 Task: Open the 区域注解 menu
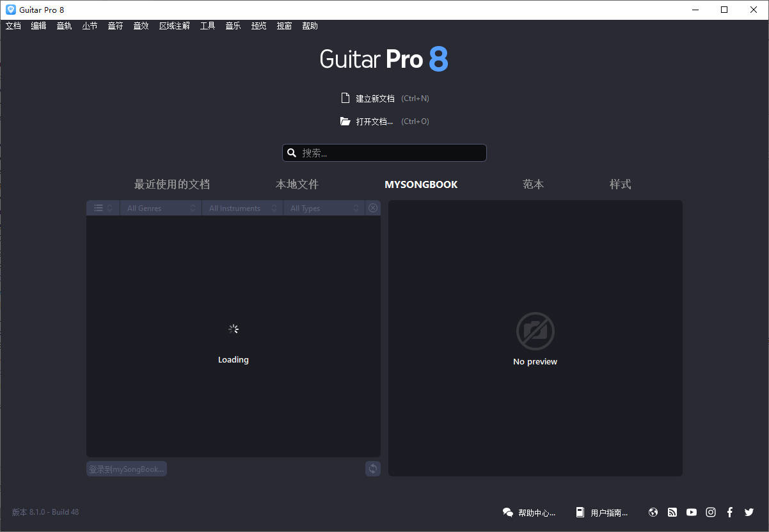pos(175,26)
